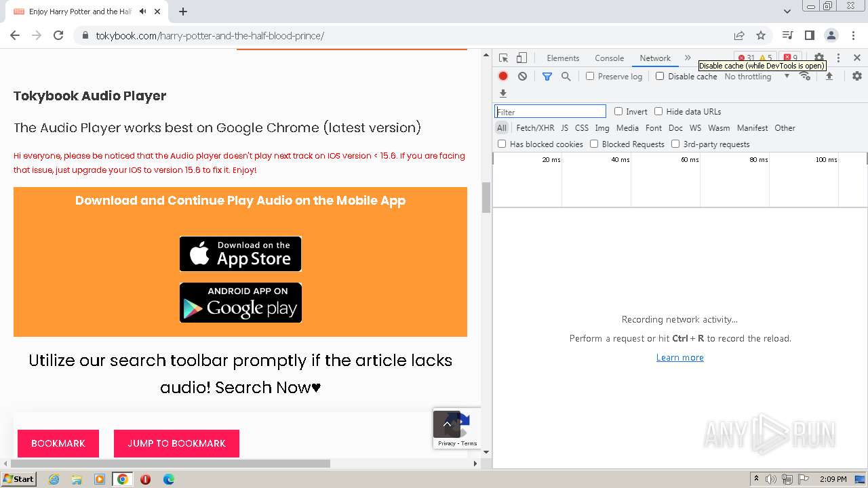Filter requests by Fetch/XHR
The image size is (868, 488).
pos(535,128)
